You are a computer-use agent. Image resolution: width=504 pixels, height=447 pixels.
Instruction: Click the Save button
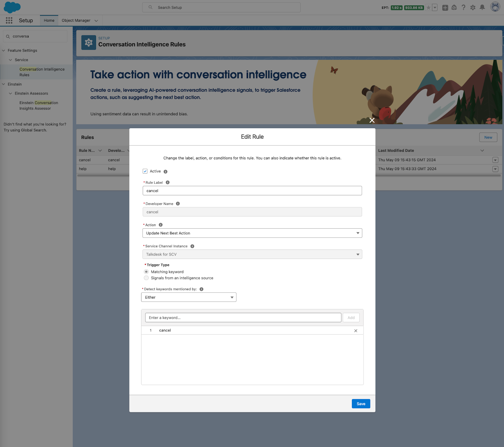coord(361,404)
